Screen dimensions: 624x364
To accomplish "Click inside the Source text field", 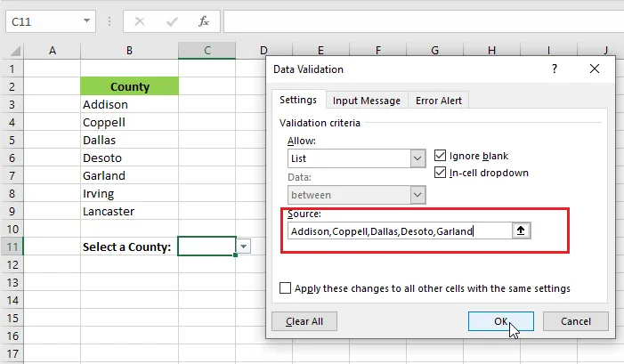I will point(400,231).
